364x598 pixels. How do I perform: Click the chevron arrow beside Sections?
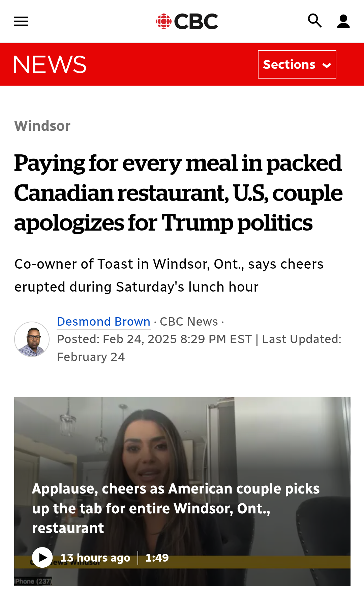pos(327,65)
